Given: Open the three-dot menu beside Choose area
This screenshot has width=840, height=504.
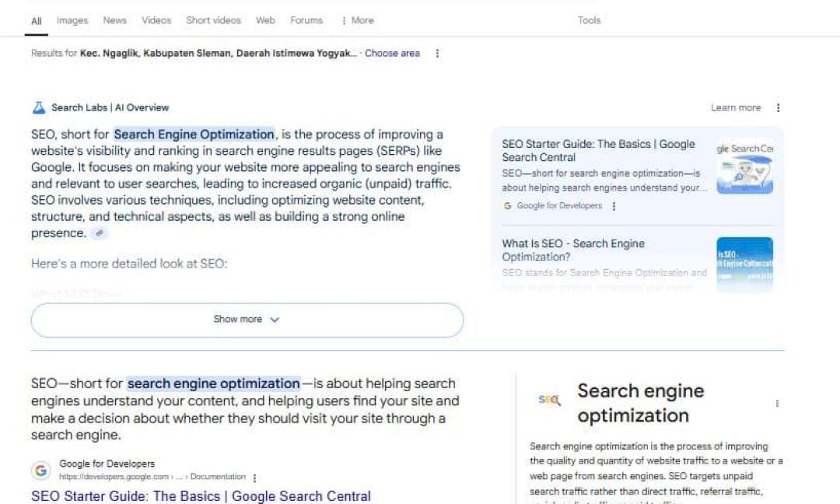Looking at the screenshot, I should point(437,53).
